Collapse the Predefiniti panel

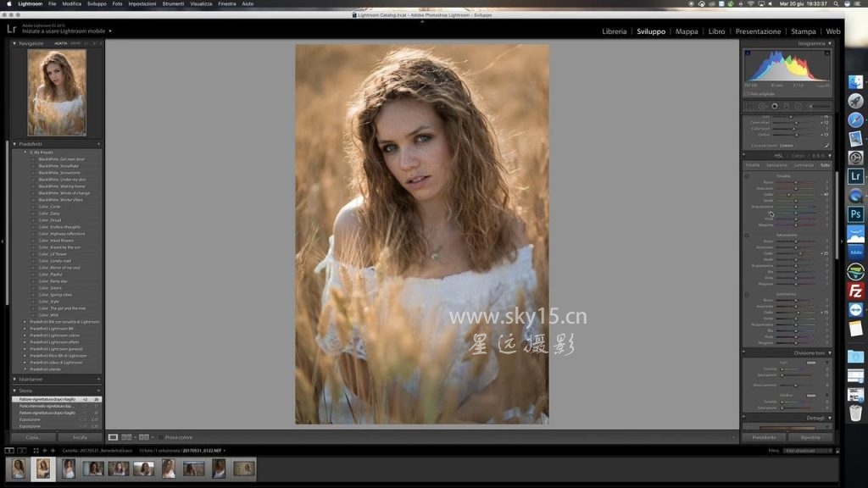coord(14,144)
